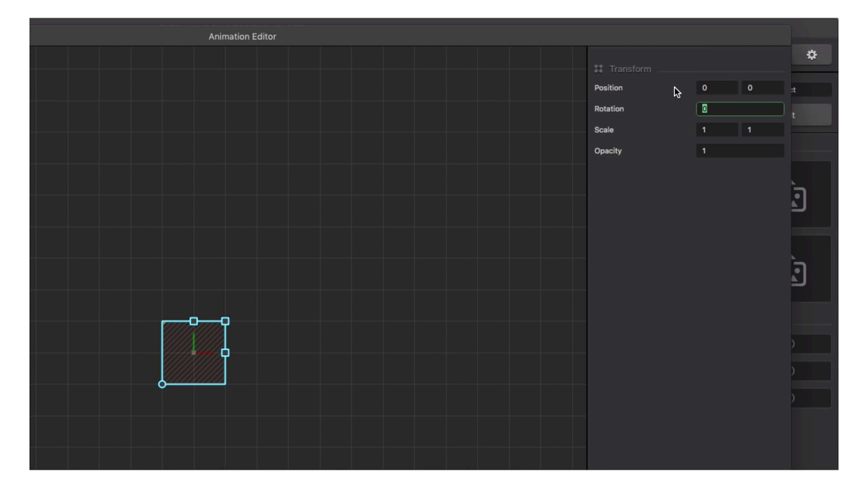The width and height of the screenshot is (868, 488).
Task: Click the Transform section grip icon
Action: (x=598, y=69)
